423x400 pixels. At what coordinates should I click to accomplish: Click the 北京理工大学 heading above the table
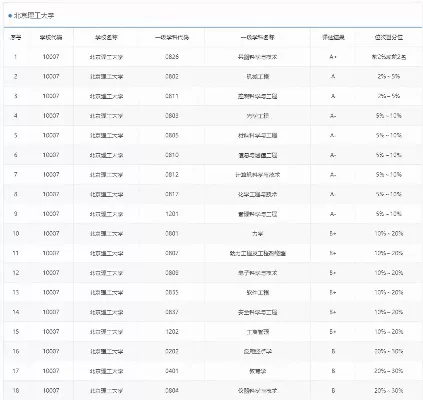tap(34, 15)
